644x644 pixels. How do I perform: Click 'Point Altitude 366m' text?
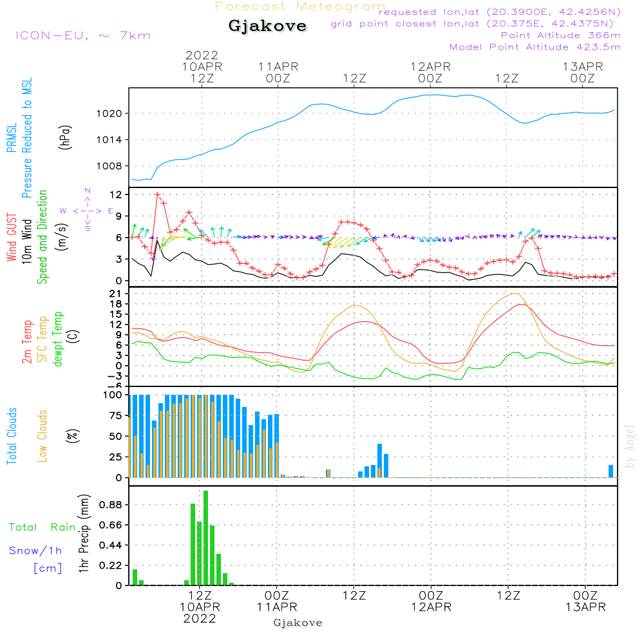click(x=561, y=35)
